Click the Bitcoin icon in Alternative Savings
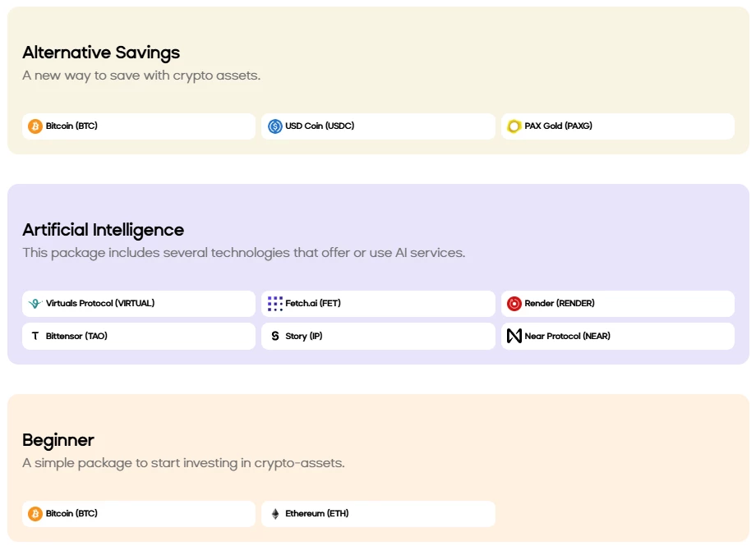Screen dimensions: 756x546 coord(35,126)
